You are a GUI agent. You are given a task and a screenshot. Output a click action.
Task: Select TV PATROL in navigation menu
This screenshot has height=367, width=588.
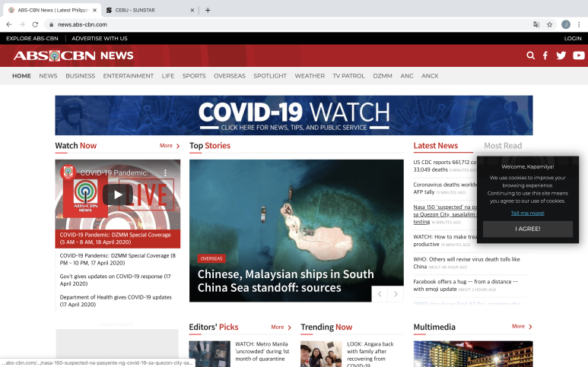tap(348, 76)
